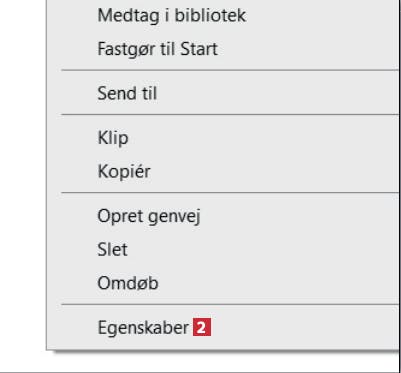Pick the Omdøb command above Egenskaber
Screen dimensions: 401x373
pos(223,283)
